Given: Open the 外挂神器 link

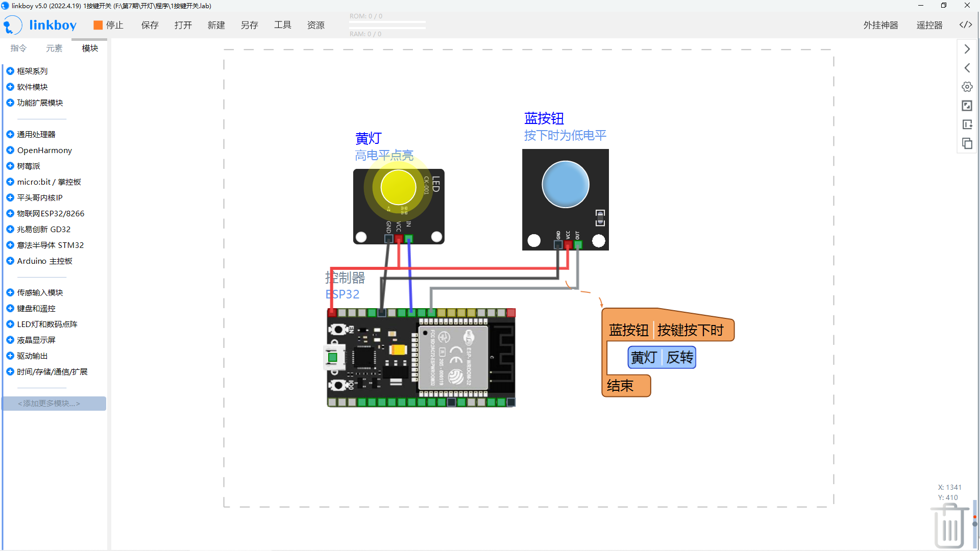Looking at the screenshot, I should (880, 25).
